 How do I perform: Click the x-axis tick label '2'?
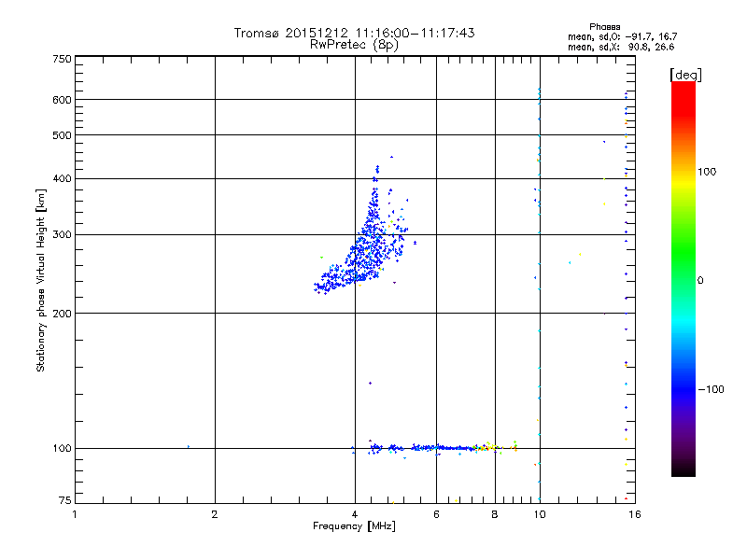pyautogui.click(x=215, y=514)
